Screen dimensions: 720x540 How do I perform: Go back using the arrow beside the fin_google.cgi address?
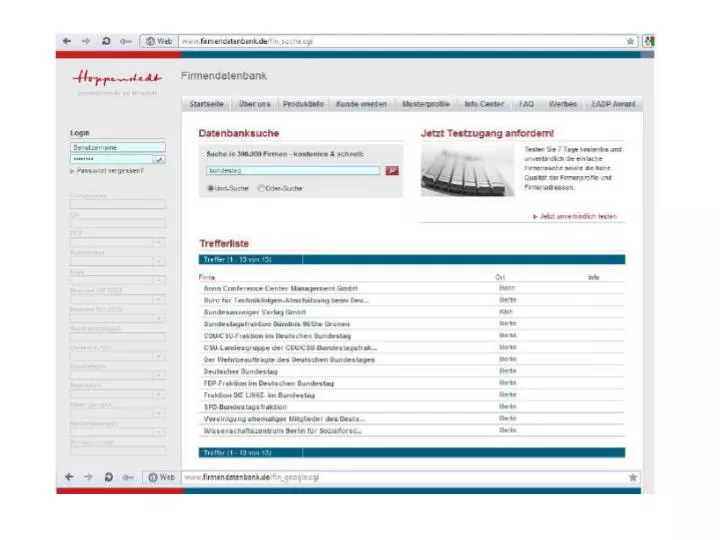[x=69, y=477]
